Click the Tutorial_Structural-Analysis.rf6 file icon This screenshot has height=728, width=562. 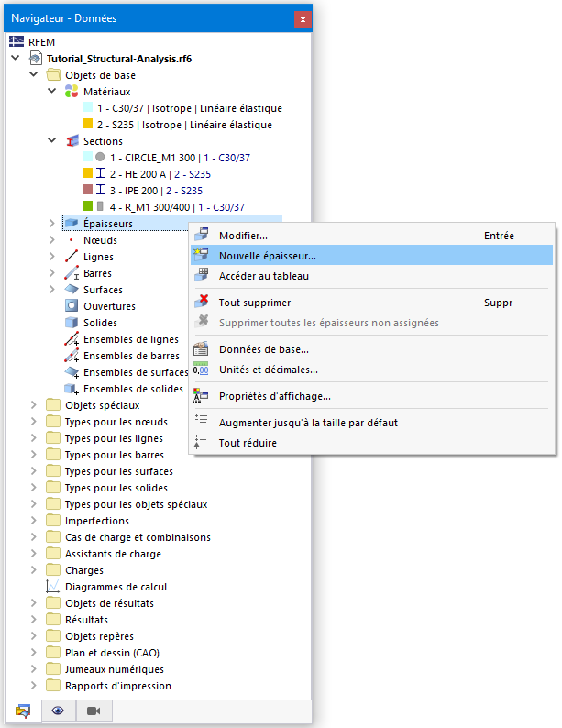[36, 59]
